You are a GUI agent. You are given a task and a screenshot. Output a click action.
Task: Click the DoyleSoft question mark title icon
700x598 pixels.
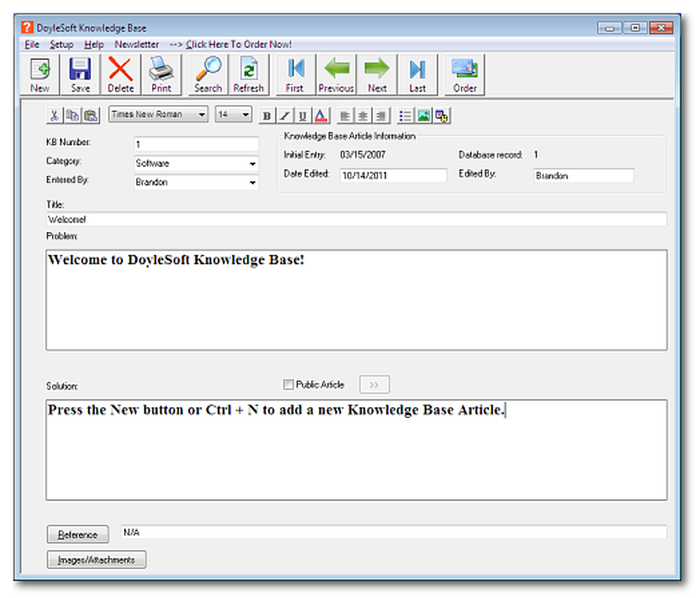click(x=27, y=28)
